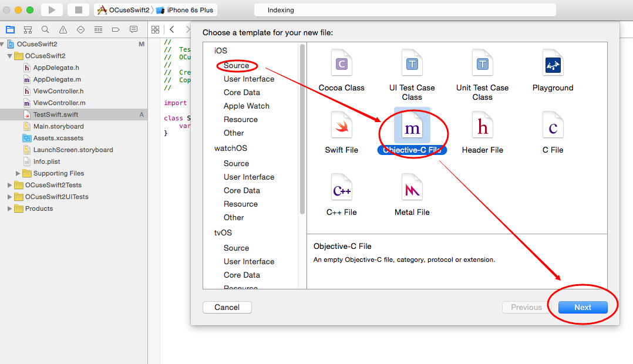Expand the OCuseSwift2UITests group
The height and width of the screenshot is (364, 633).
pyautogui.click(x=9, y=197)
